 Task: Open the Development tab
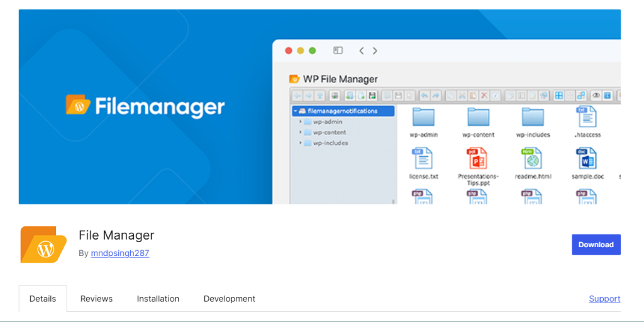point(230,299)
